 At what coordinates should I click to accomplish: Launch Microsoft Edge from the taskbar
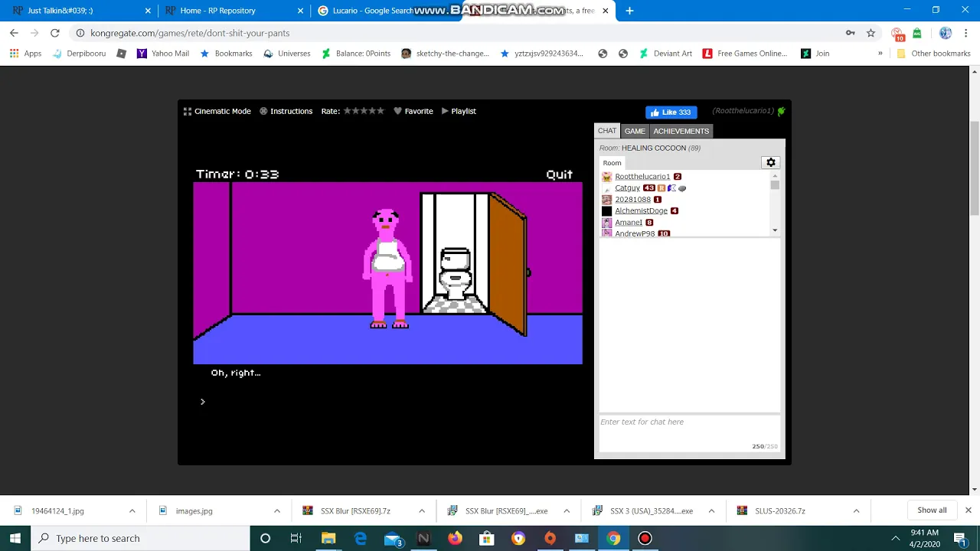[361, 538]
